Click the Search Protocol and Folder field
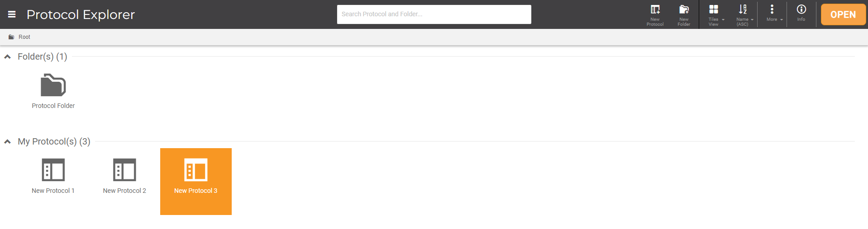The width and height of the screenshot is (868, 229). tap(434, 14)
